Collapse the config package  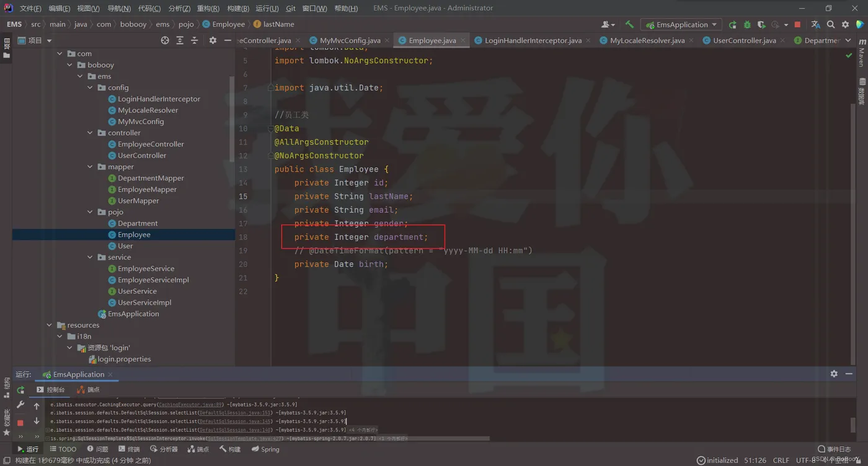91,87
